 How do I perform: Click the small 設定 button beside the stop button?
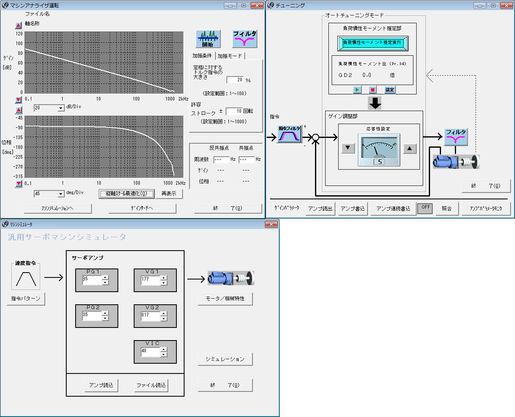click(x=390, y=90)
